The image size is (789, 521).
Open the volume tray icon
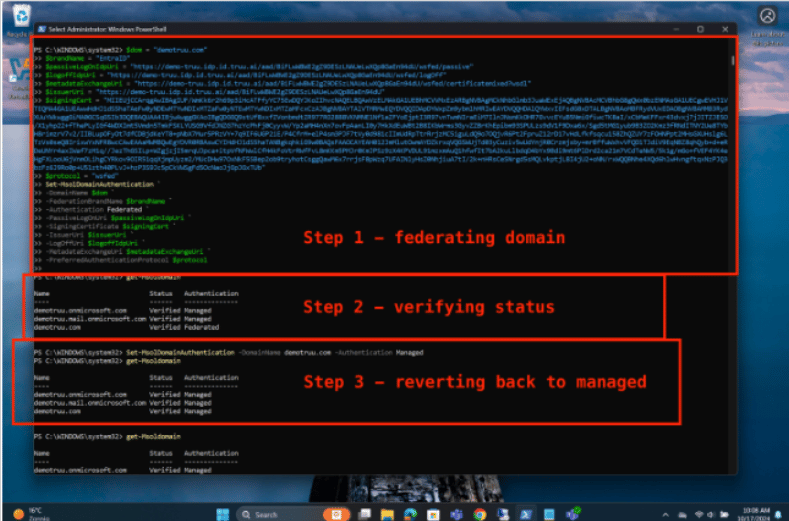click(711, 514)
